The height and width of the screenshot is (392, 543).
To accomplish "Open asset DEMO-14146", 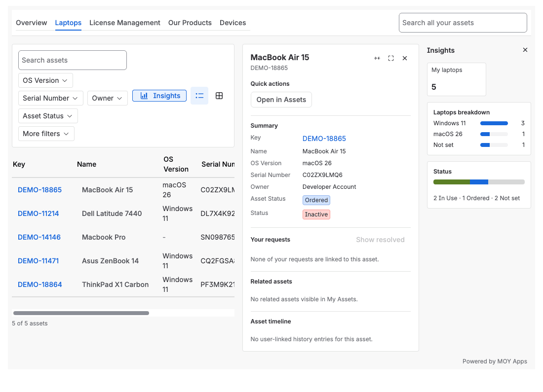I will click(x=39, y=237).
